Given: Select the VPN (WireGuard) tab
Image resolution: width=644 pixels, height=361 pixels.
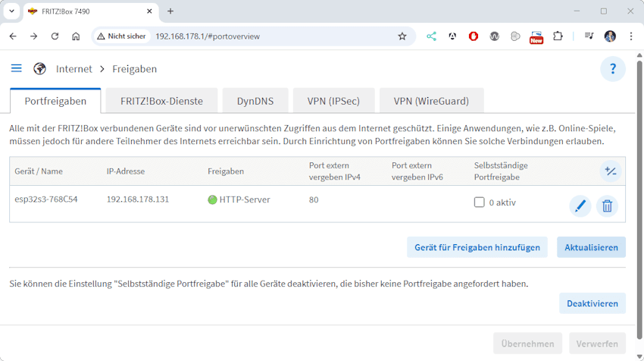Looking at the screenshot, I should click(x=430, y=101).
